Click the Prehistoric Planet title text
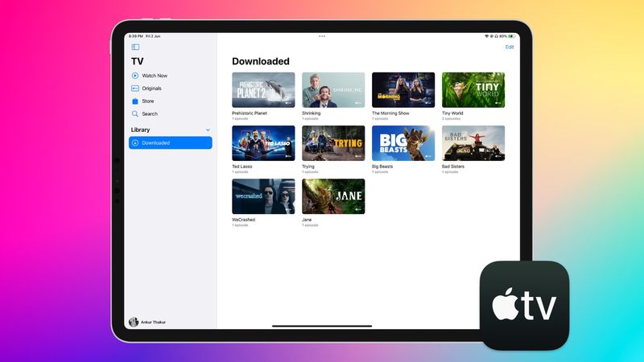The image size is (644, 362). click(250, 113)
